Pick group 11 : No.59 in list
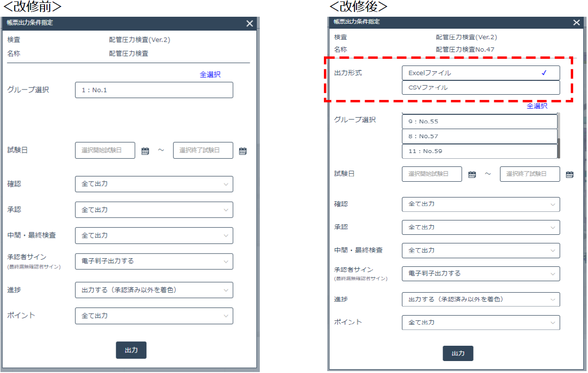 pyautogui.click(x=479, y=151)
